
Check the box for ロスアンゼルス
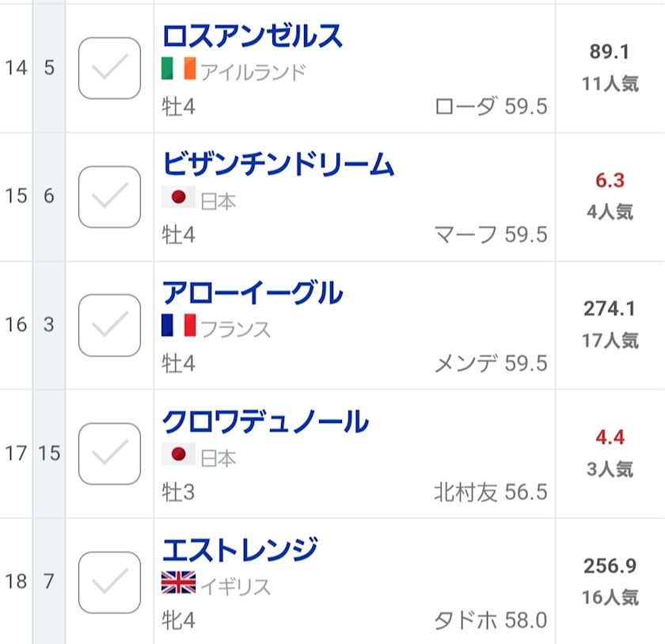[110, 68]
